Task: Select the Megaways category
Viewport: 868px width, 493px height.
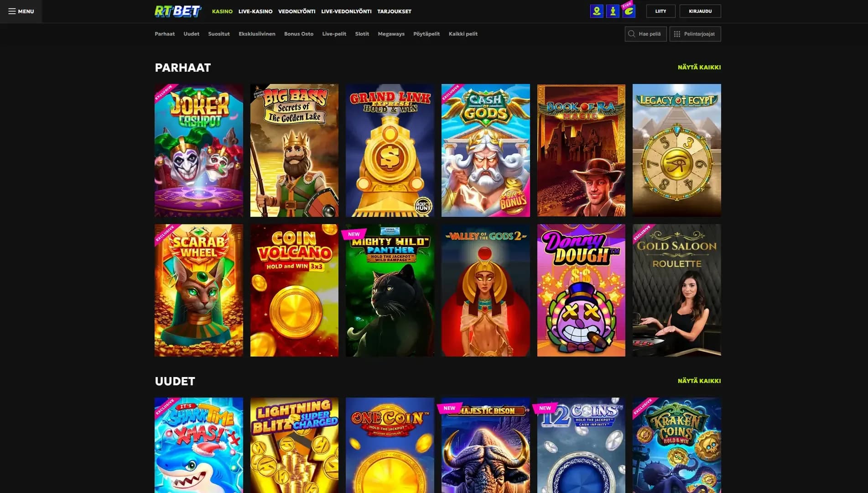Action: tap(391, 34)
